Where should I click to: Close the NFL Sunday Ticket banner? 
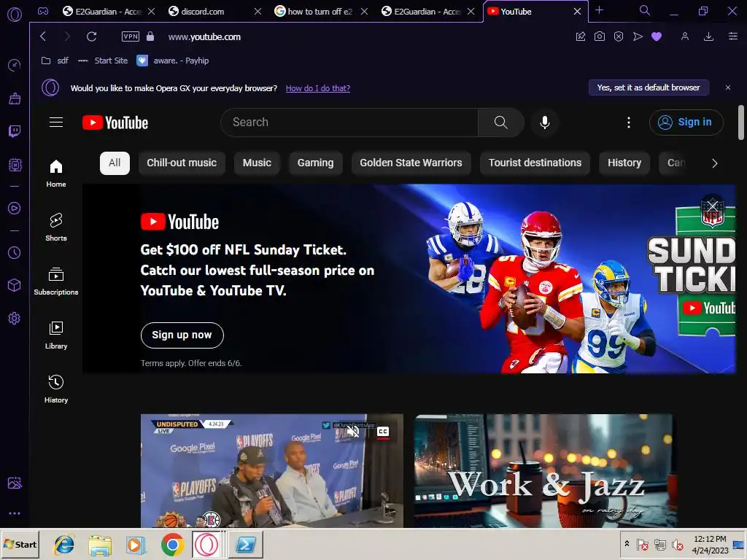pyautogui.click(x=712, y=206)
